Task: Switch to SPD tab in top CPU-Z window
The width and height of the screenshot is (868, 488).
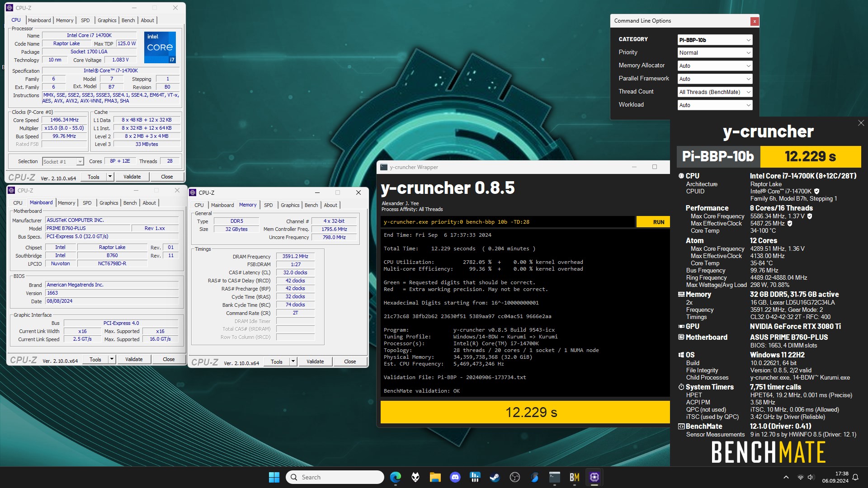Action: [85, 20]
